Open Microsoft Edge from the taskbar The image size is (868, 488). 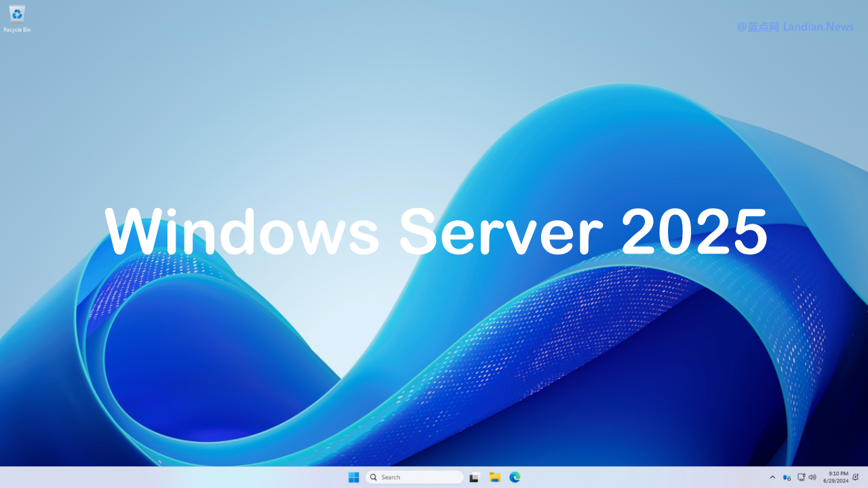click(514, 477)
